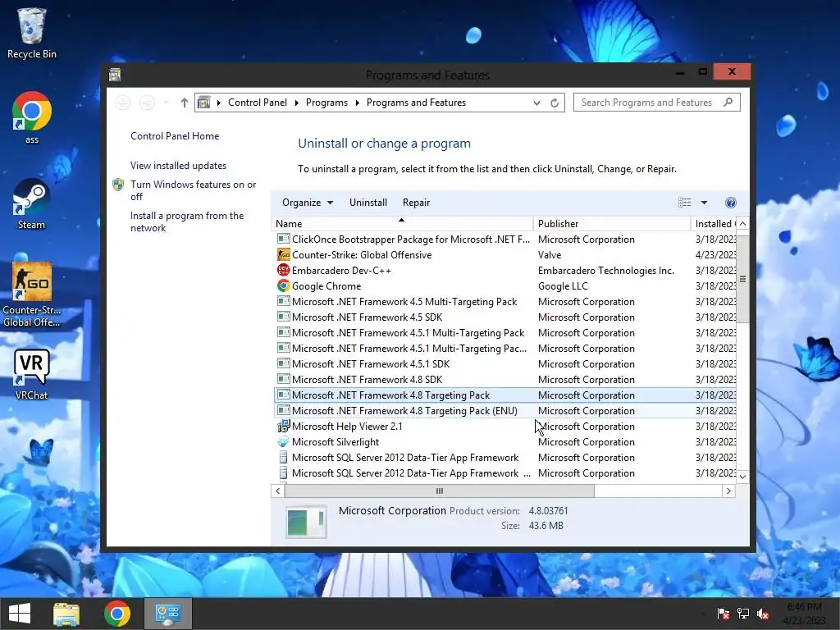Click Programs in the breadcrumb path
The height and width of the screenshot is (630, 840).
pos(326,103)
